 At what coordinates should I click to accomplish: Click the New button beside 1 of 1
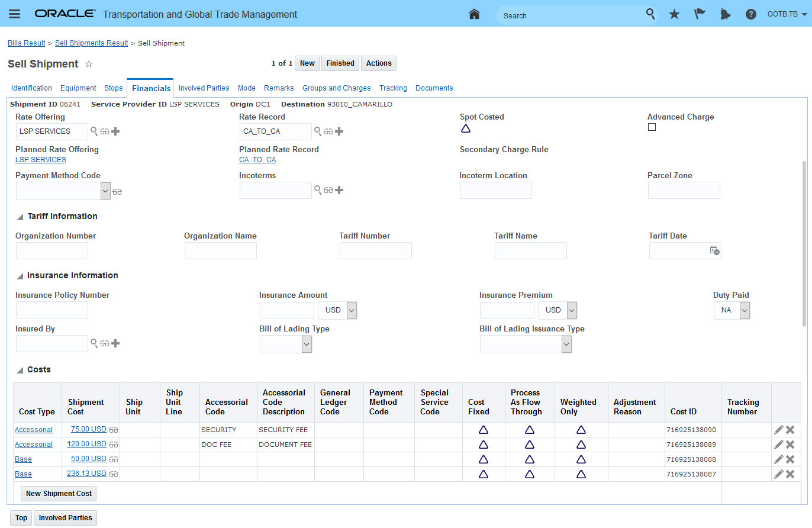tap(307, 63)
